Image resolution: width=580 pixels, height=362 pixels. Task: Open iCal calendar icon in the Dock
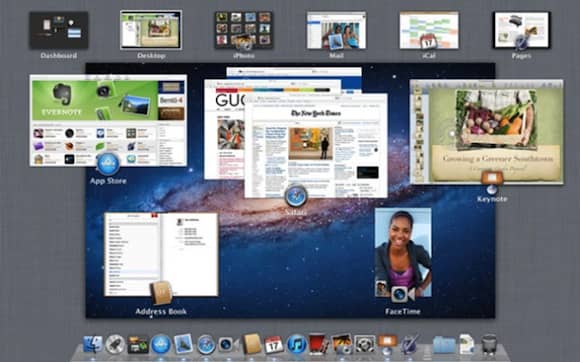tap(274, 345)
